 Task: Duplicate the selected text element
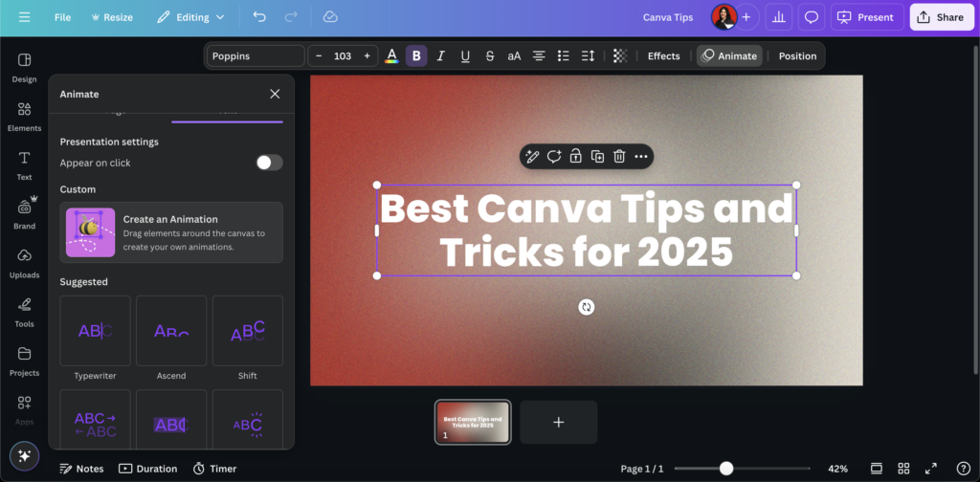pyautogui.click(x=597, y=156)
